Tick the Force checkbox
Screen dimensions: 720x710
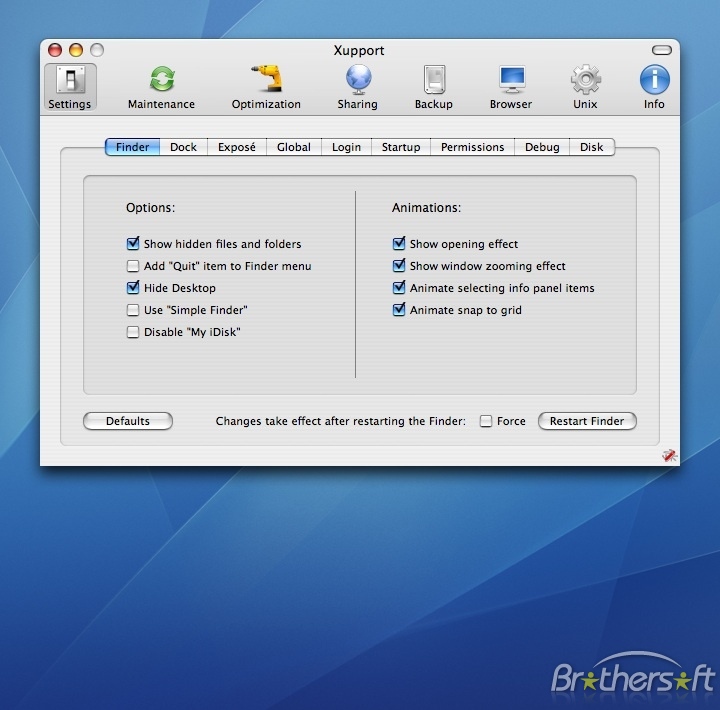[486, 421]
